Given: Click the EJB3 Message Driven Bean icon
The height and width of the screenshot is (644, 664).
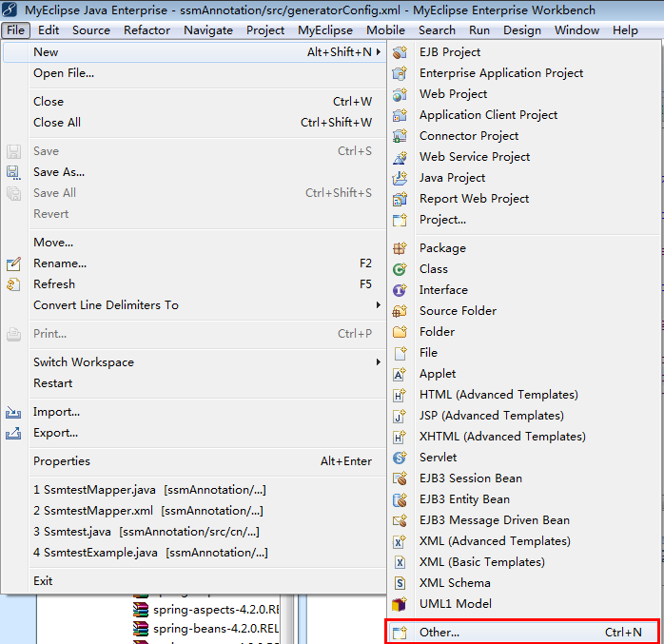Looking at the screenshot, I should click(400, 520).
